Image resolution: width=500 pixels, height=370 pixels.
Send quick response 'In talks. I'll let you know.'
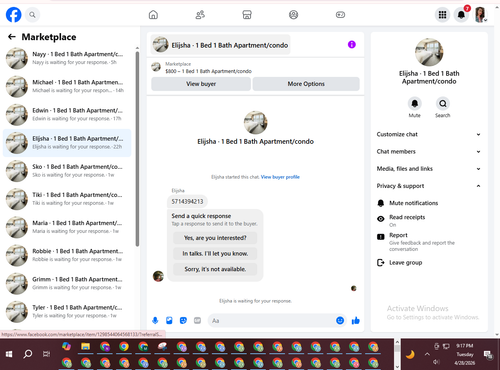click(x=215, y=254)
